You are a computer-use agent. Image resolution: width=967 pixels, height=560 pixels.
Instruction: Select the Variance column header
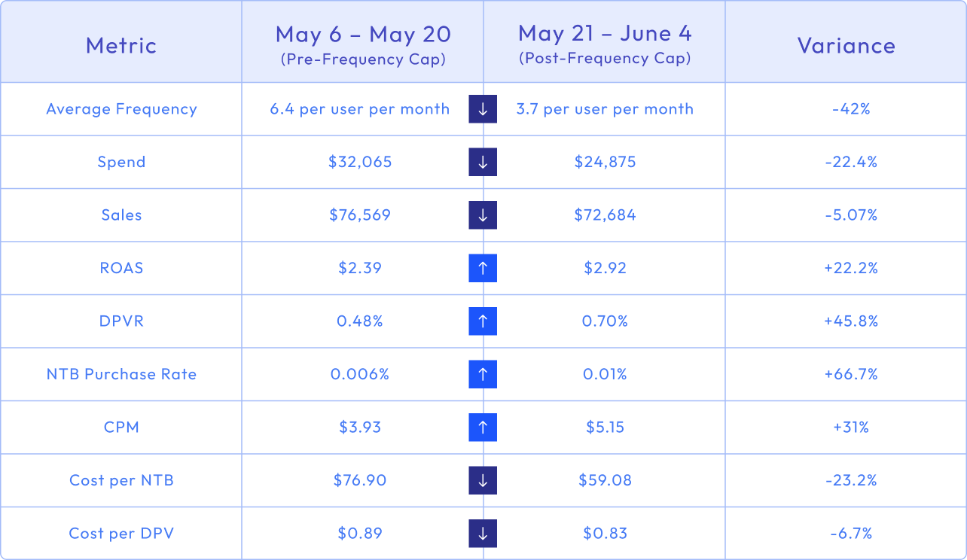point(847,45)
